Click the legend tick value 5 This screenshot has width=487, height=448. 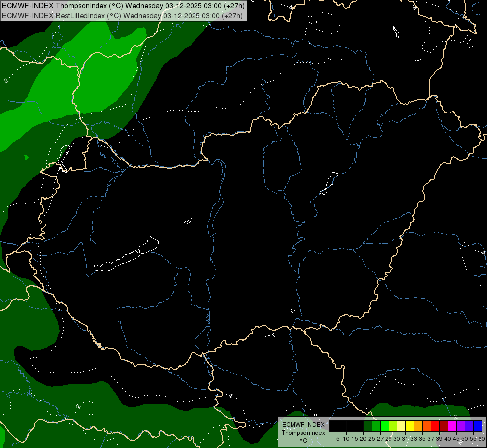coord(338,439)
